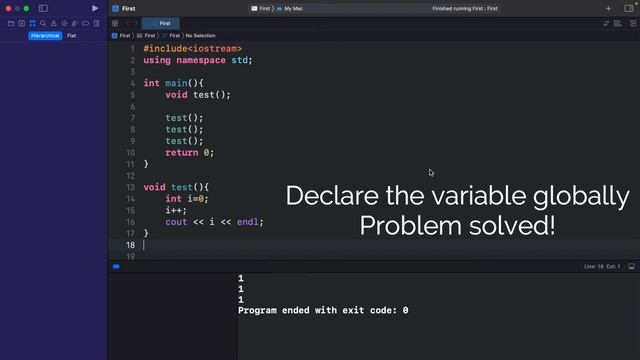Click the int main(){ line

(x=173, y=83)
